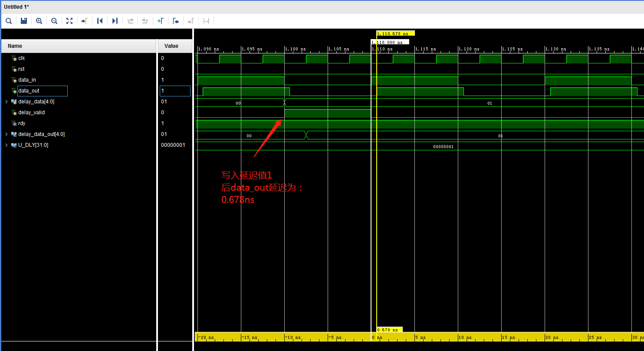Click 00000001 in the U_DLY waveform
This screenshot has height=351, width=644.
coord(443,147)
